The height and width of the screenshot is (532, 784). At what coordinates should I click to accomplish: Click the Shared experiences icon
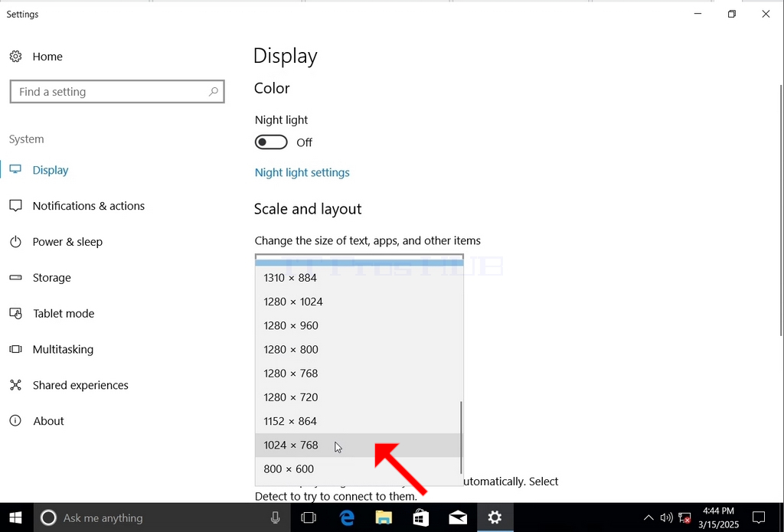coord(15,385)
